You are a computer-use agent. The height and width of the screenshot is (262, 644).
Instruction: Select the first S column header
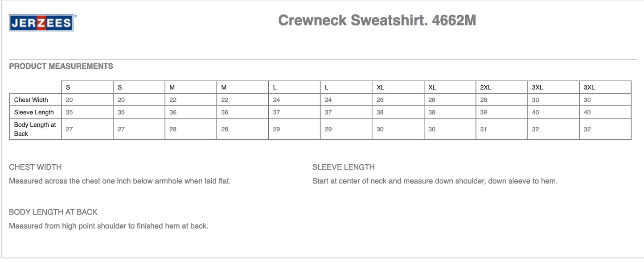(68, 87)
